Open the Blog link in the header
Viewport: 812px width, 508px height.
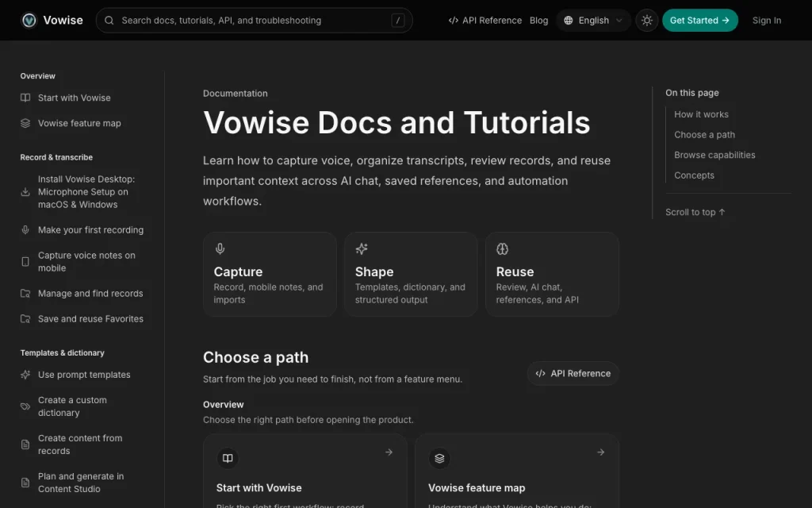coord(538,20)
